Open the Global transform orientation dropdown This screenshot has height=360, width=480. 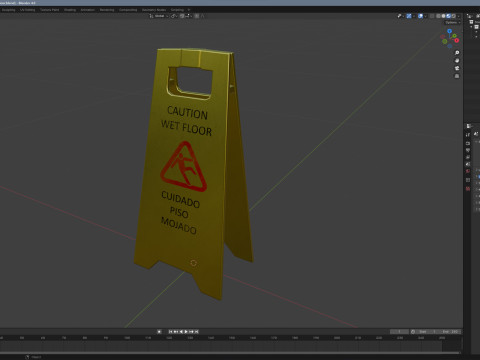[159, 16]
